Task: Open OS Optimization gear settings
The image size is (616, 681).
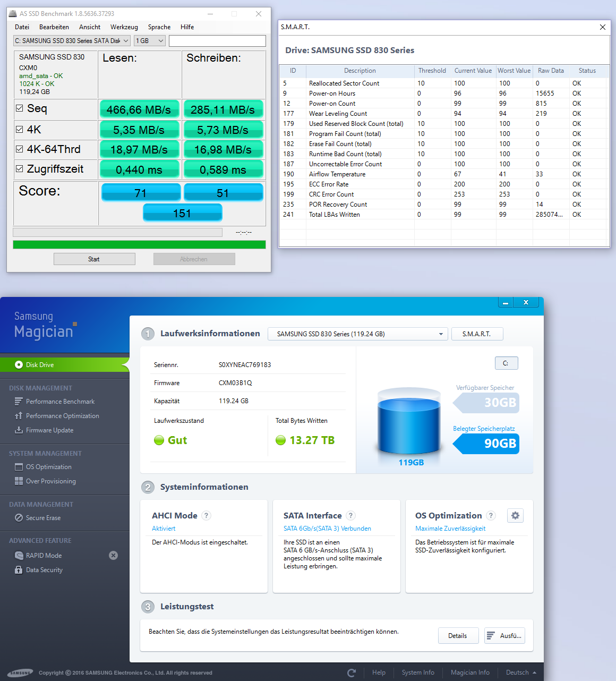Action: pos(515,515)
